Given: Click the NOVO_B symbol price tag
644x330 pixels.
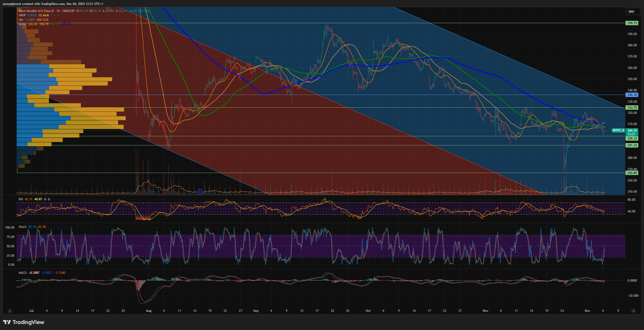Looking at the screenshot, I should click(618, 130).
